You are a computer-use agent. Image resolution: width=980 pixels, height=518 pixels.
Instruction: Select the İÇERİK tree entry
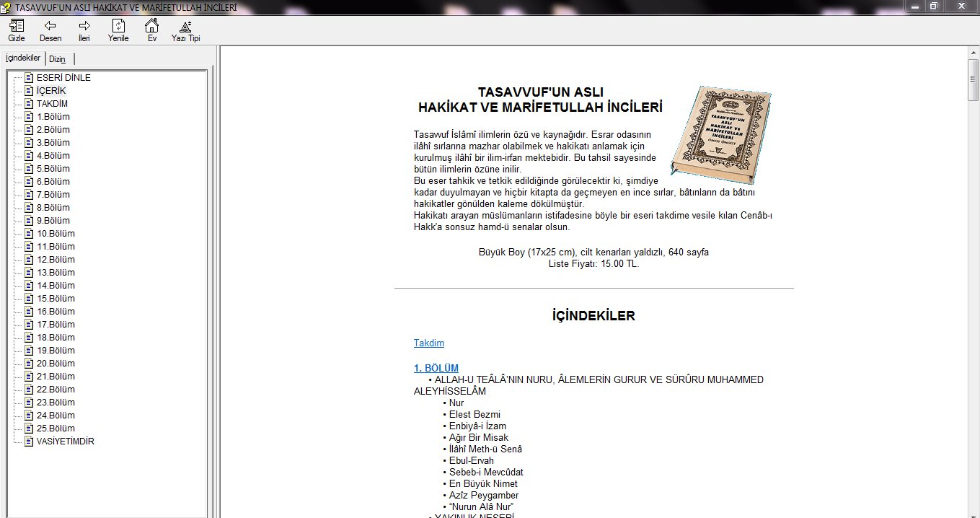pyautogui.click(x=51, y=91)
